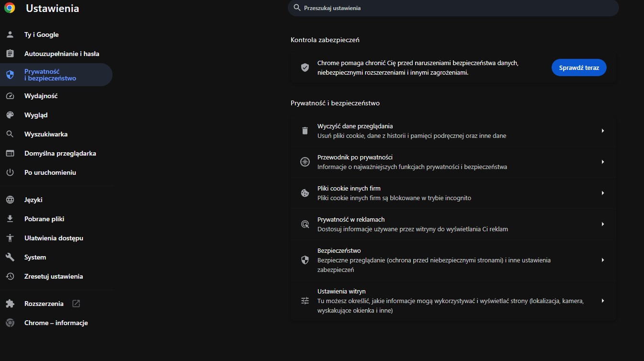The height and width of the screenshot is (361, 644).
Task: Click the Chrome logo next to Ustawienia
Action: (x=10, y=8)
